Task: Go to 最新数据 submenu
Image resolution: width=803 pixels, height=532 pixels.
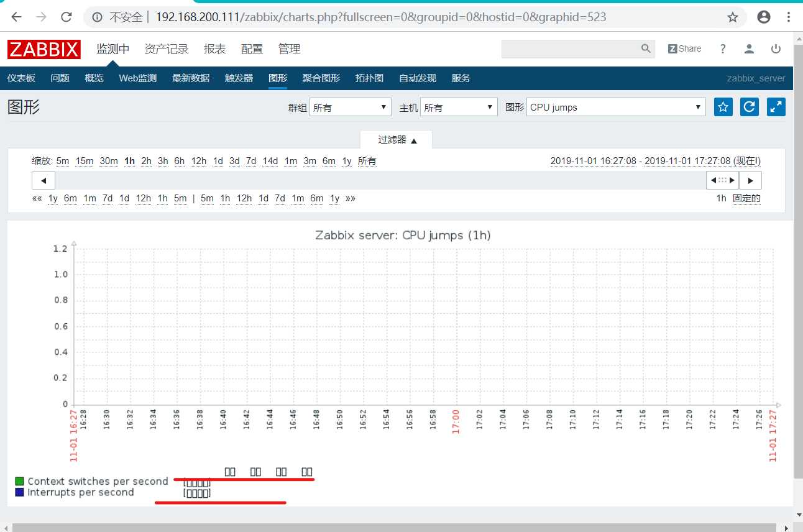Action: coord(191,78)
